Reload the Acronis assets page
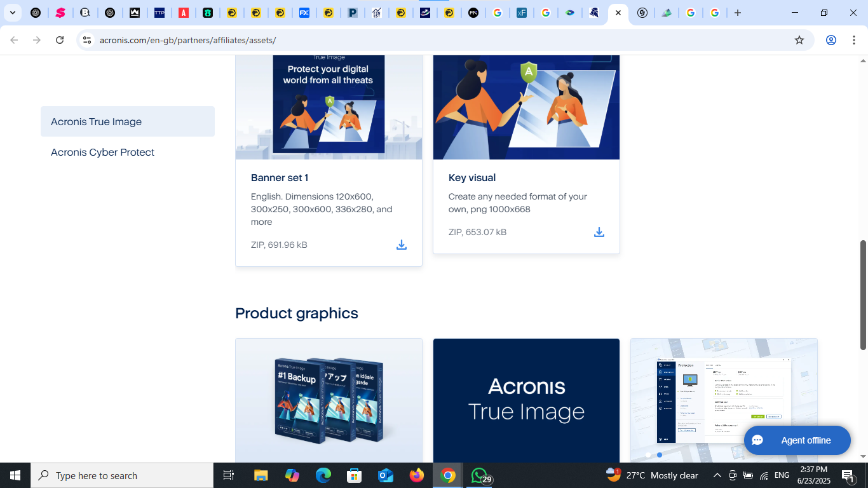Screen dimensions: 868x488 (60, 40)
